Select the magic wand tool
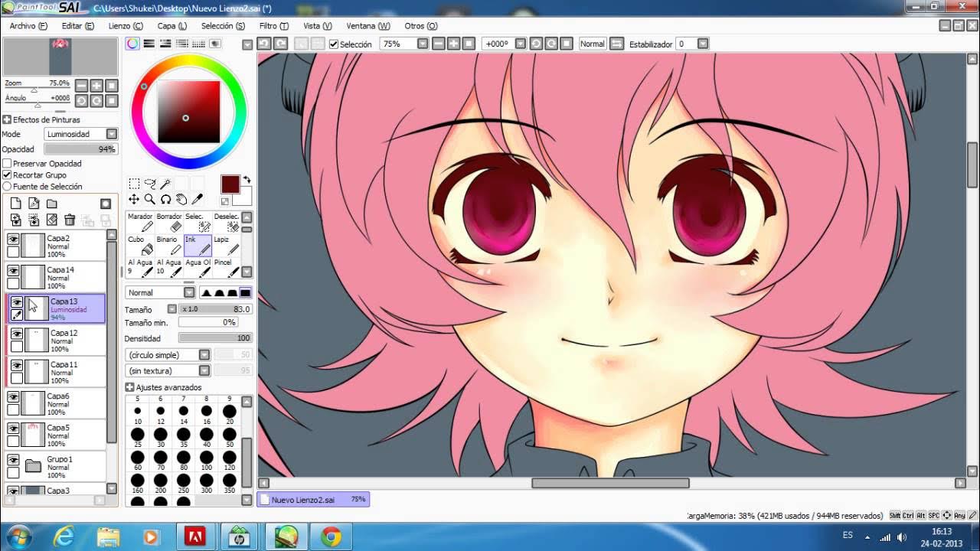The height and width of the screenshot is (551, 980). pos(165,184)
